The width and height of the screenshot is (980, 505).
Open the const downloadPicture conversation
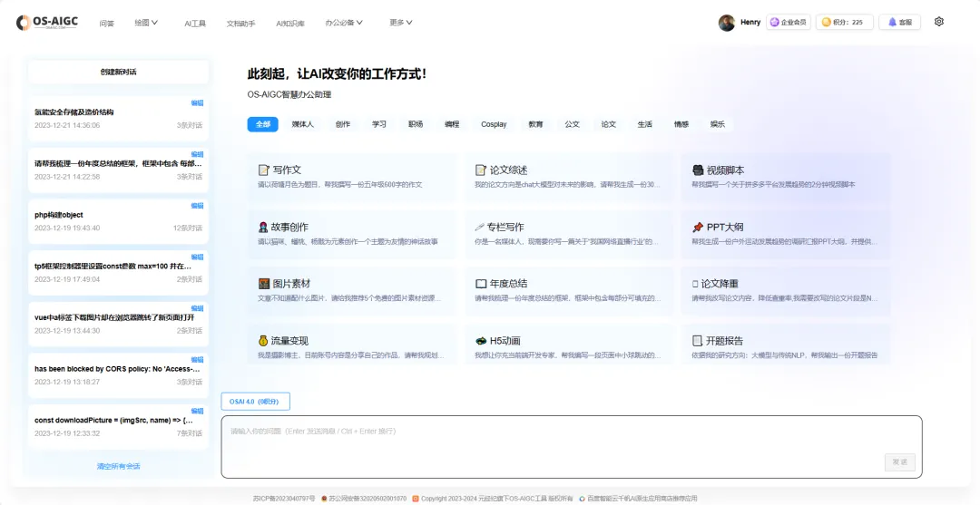coord(118,426)
